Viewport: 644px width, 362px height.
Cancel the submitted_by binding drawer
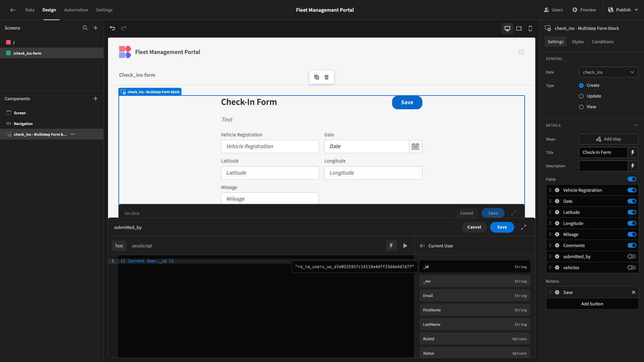point(474,227)
